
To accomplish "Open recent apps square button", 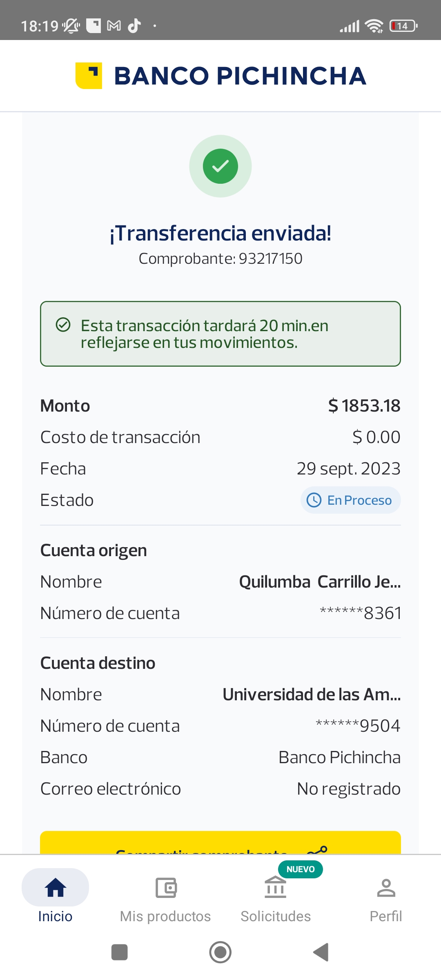I will click(x=120, y=952).
